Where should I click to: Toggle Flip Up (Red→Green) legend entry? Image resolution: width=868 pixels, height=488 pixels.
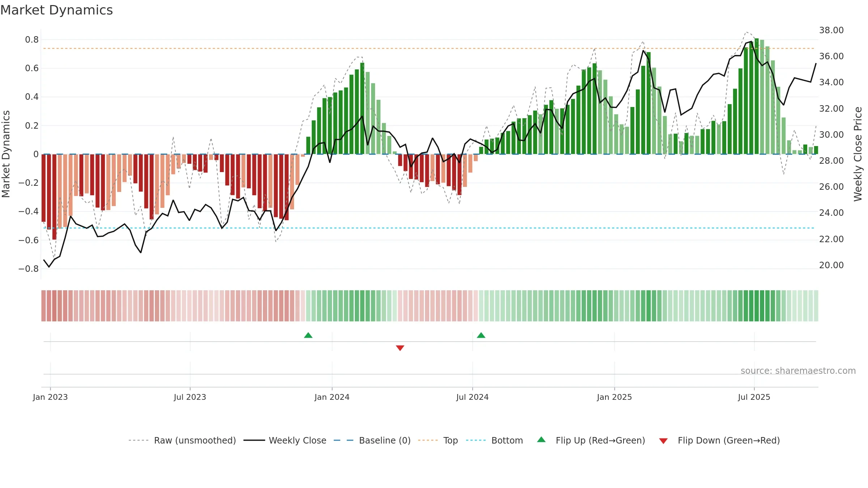pos(591,440)
